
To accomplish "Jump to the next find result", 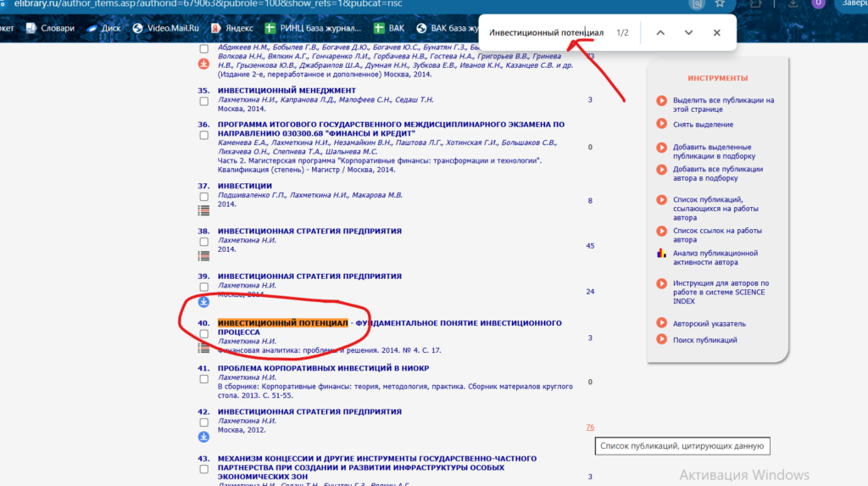I will [x=688, y=33].
